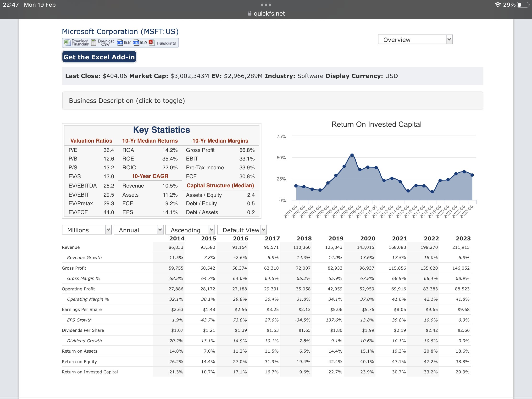The height and width of the screenshot is (399, 532).
Task: Click the Earnings Per Share row label
Action: coord(82,310)
